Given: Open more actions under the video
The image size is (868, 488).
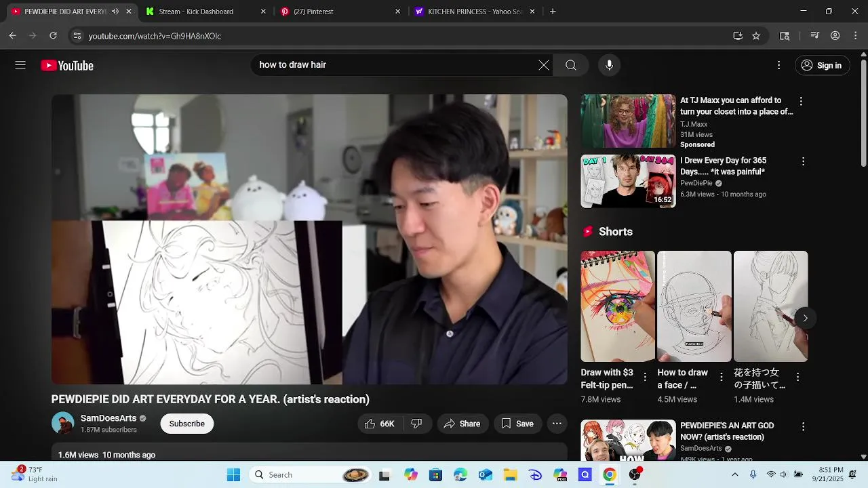Looking at the screenshot, I should 557,424.
